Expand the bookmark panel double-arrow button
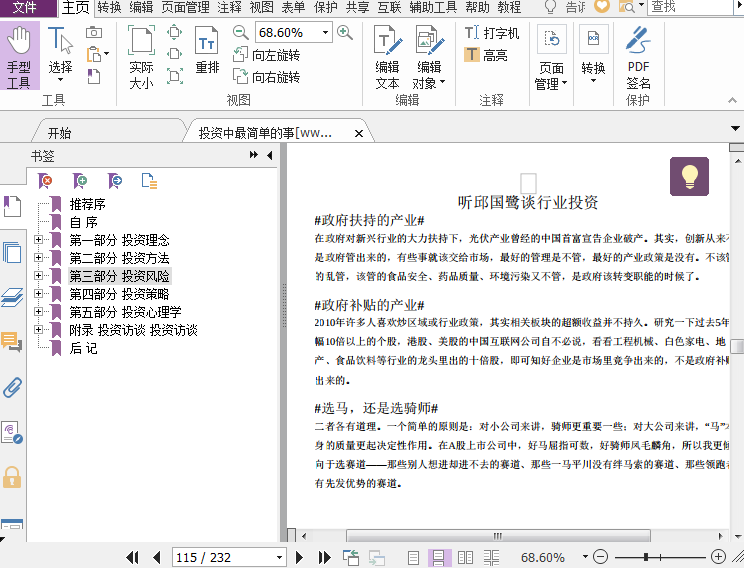 click(254, 155)
